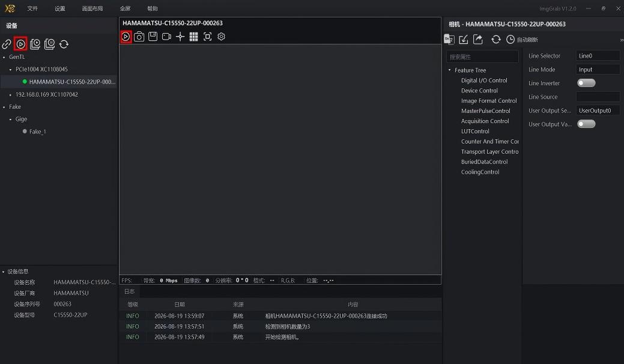Image resolution: width=624 pixels, height=364 pixels.
Task: Import camera parameters icon
Action: tap(463, 40)
